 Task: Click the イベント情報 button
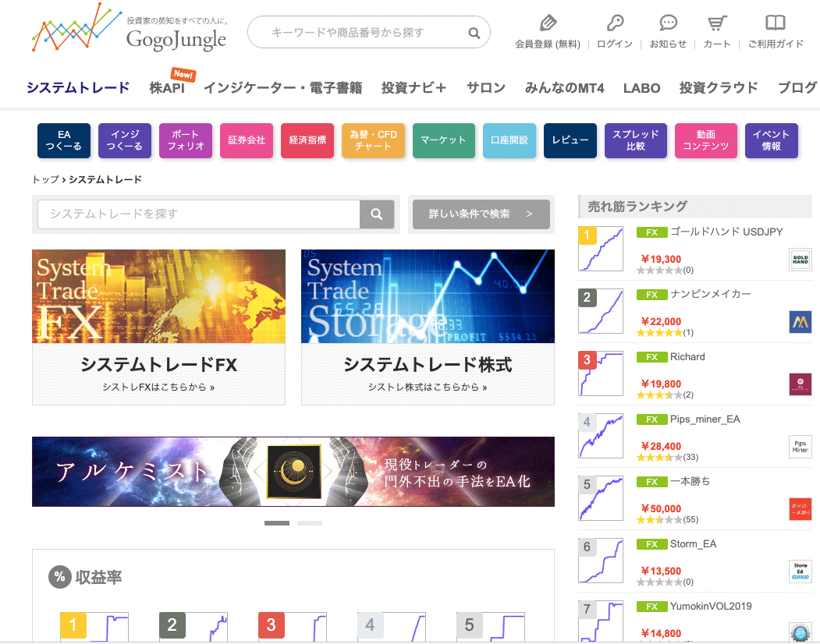(x=772, y=140)
